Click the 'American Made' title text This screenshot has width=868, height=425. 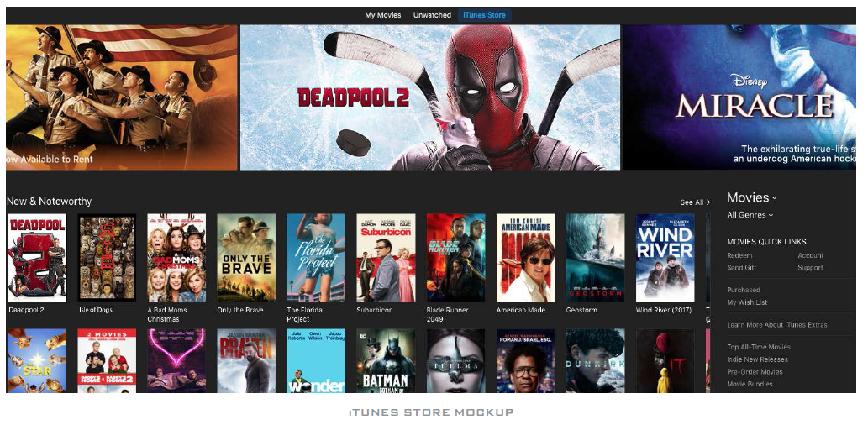tap(521, 310)
